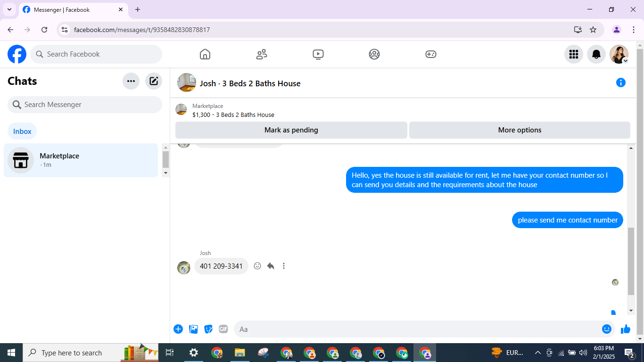
Task: Open the apps menu grid icon
Action: pos(574,54)
